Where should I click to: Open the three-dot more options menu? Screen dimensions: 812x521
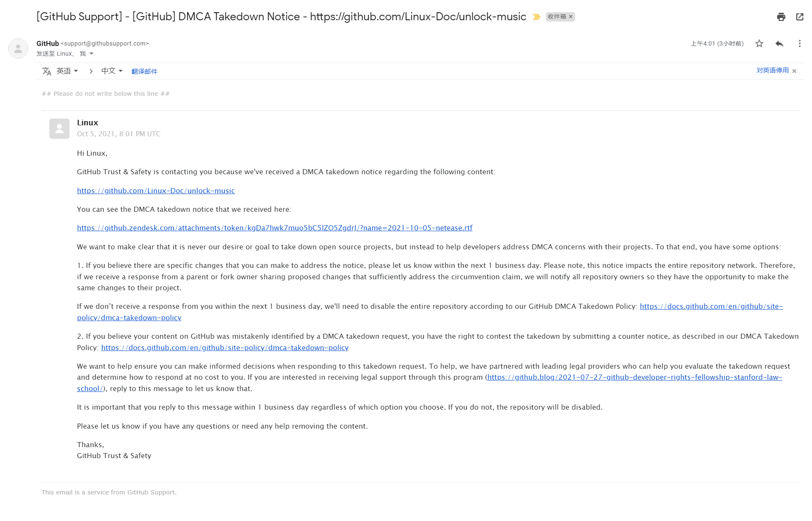tap(799, 43)
